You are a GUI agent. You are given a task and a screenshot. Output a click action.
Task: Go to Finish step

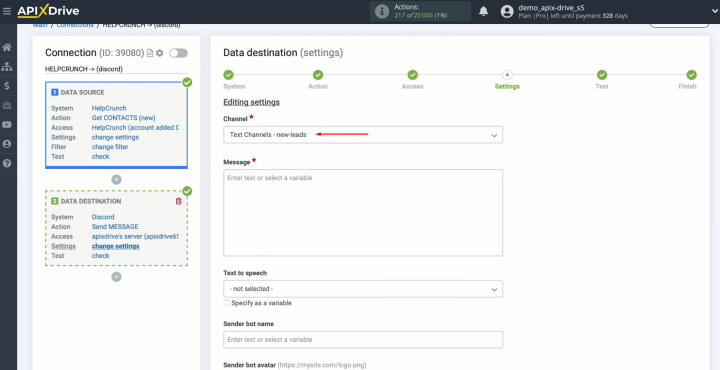[x=692, y=75]
